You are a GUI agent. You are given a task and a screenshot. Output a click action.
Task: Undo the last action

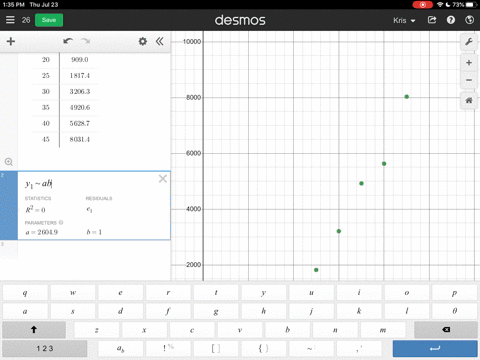[x=68, y=41]
